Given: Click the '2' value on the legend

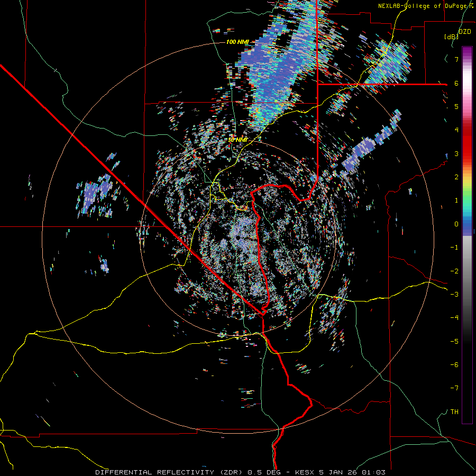Looking at the screenshot, I should pyautogui.click(x=456, y=177).
